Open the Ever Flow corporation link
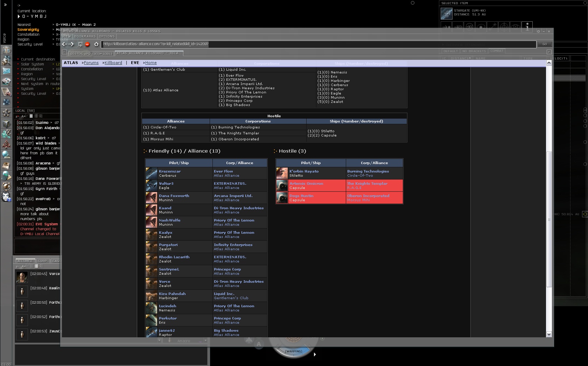This screenshot has height=366, width=588. (x=223, y=171)
